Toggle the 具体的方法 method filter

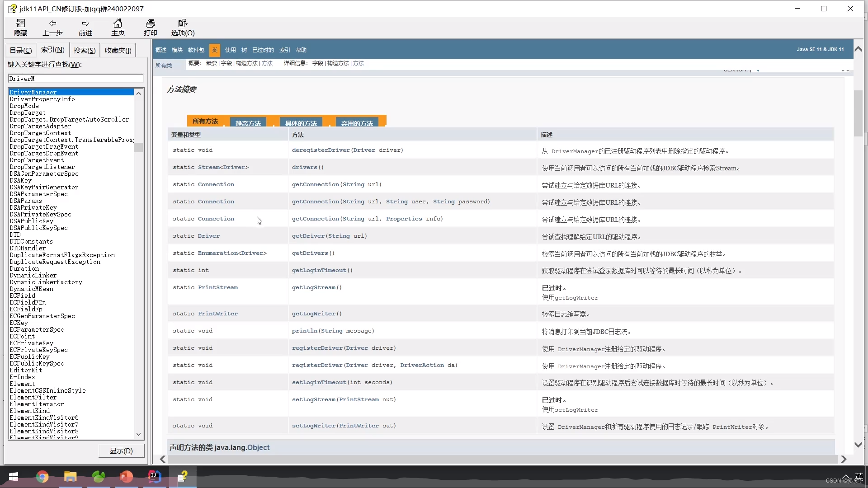click(301, 122)
